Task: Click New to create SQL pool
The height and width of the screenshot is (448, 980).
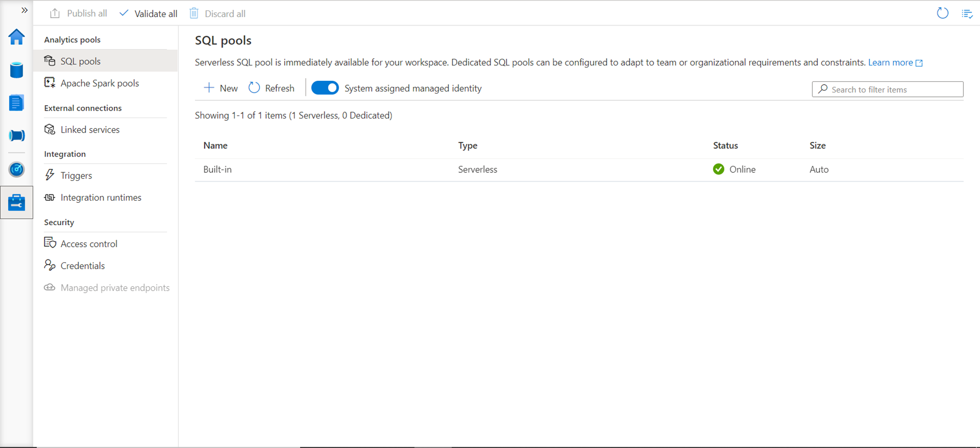Action: [221, 88]
